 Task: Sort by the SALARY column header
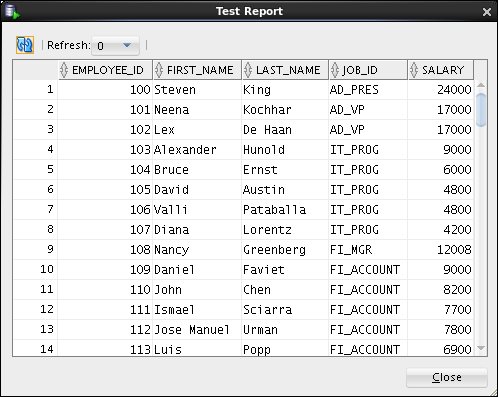pos(441,70)
